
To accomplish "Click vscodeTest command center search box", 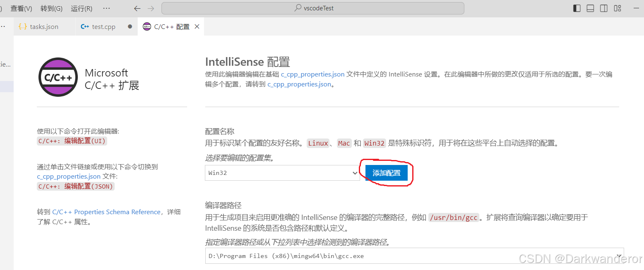I will coord(313,8).
